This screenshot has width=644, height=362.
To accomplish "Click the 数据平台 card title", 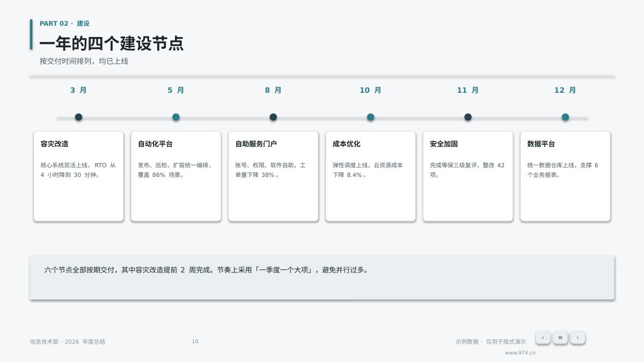I will (541, 144).
